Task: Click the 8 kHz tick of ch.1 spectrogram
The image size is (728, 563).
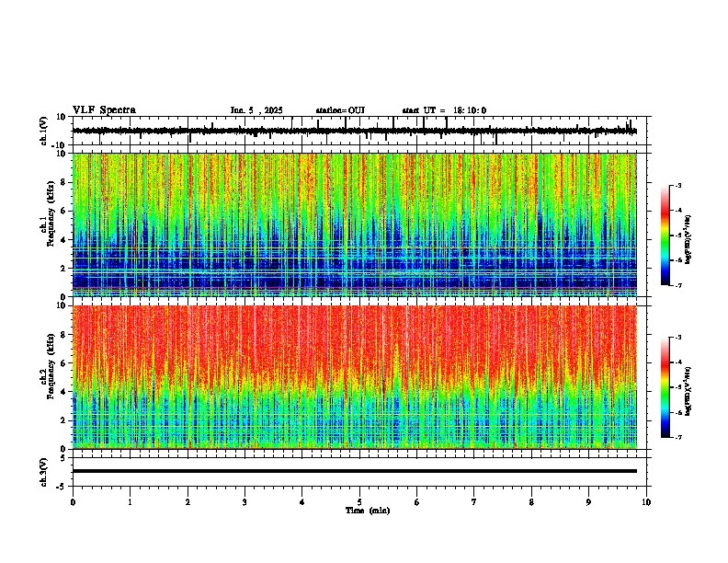Action: coord(63,182)
